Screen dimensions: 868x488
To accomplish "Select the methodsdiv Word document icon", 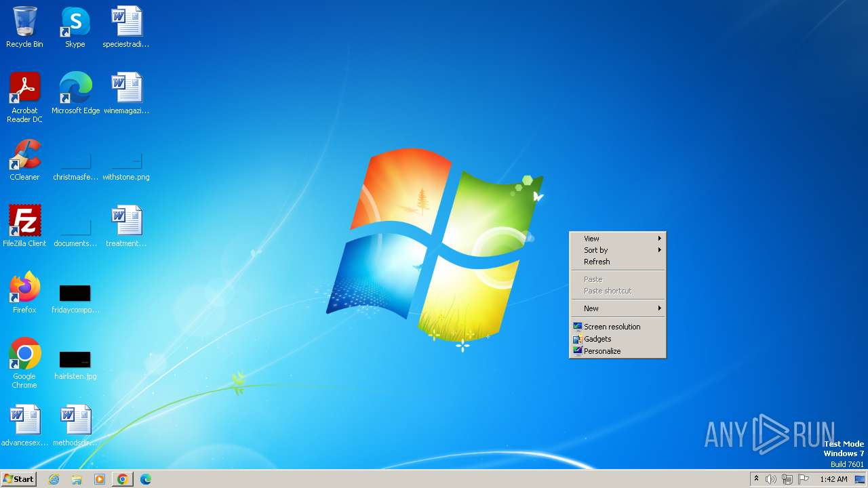I will (x=75, y=426).
